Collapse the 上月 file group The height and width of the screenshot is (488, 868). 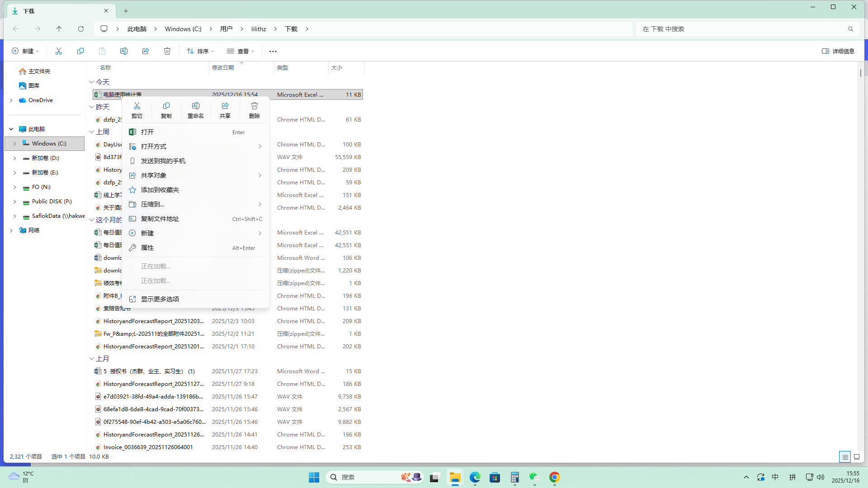(x=92, y=359)
